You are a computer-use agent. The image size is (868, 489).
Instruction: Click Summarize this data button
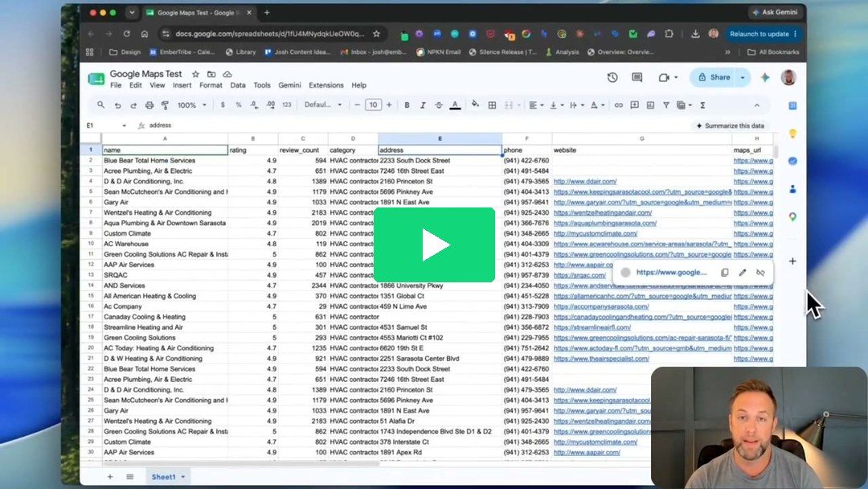pos(730,125)
